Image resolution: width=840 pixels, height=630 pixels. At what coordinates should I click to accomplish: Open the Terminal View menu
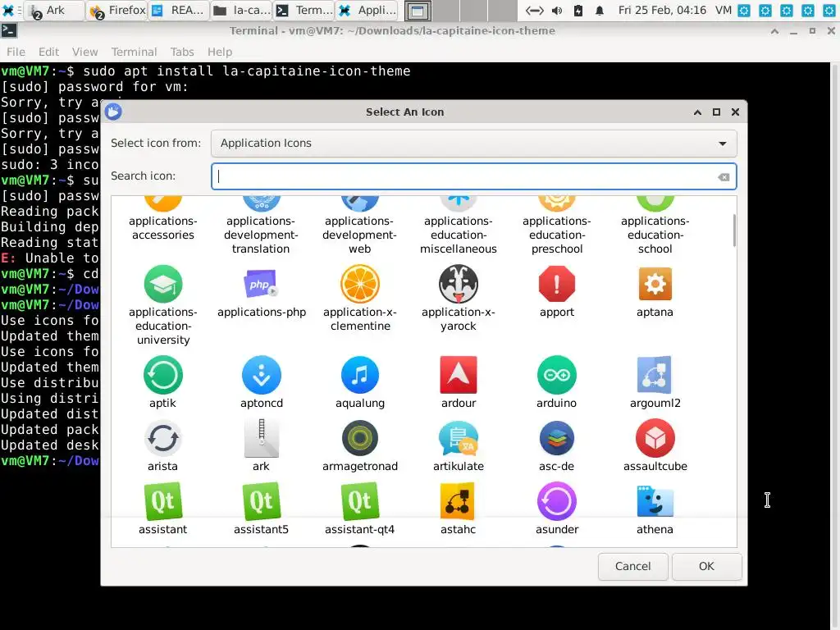click(84, 52)
